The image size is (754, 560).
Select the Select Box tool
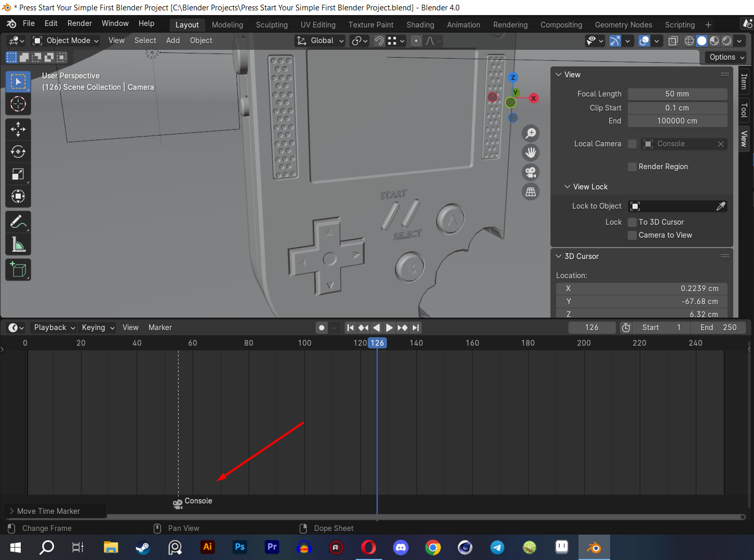[18, 81]
